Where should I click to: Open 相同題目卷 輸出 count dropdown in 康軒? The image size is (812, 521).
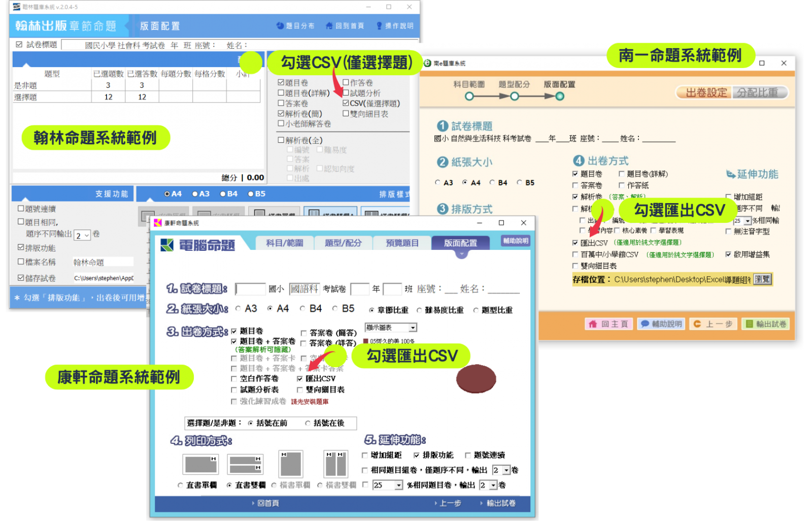(x=493, y=485)
